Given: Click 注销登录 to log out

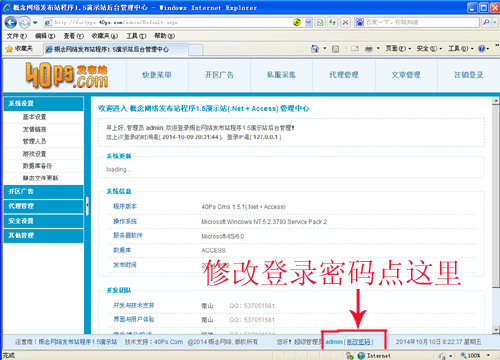Looking at the screenshot, I should 468,75.
